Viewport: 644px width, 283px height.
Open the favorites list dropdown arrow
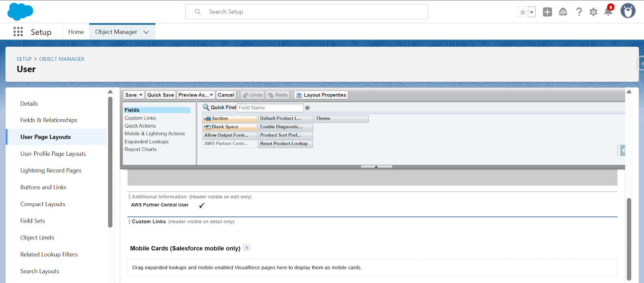coord(532,12)
